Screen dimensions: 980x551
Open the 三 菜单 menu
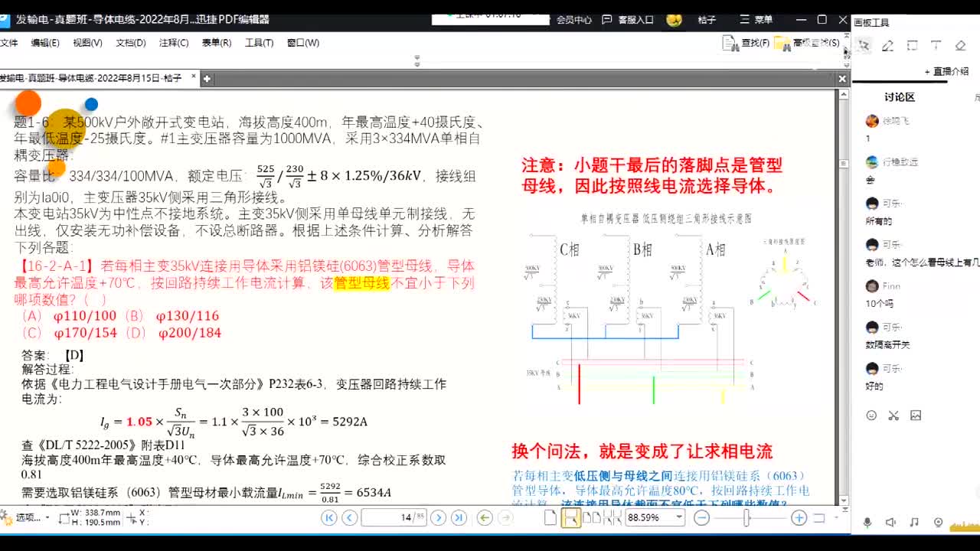click(x=756, y=20)
